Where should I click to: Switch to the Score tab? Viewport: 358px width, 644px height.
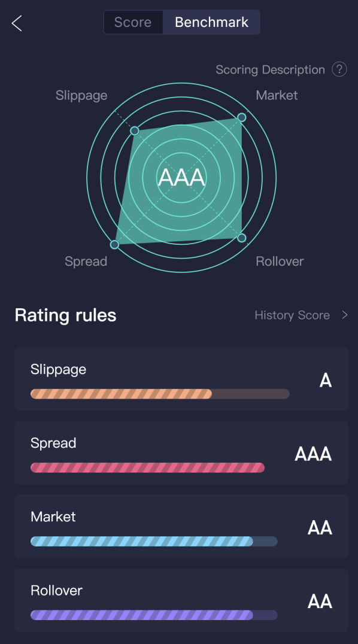click(x=133, y=22)
